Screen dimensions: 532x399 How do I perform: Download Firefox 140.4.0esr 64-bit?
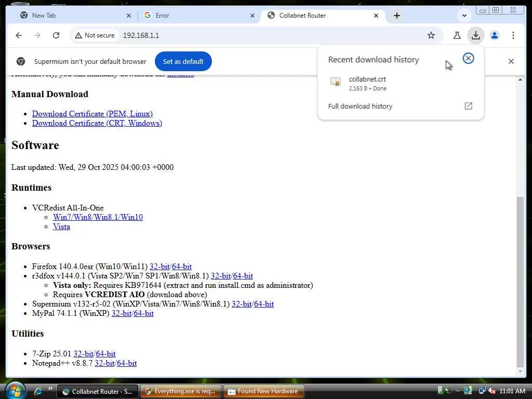point(181,267)
